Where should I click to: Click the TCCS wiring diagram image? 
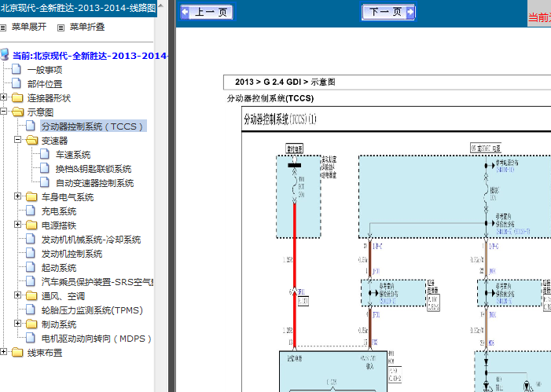[x=396, y=249]
